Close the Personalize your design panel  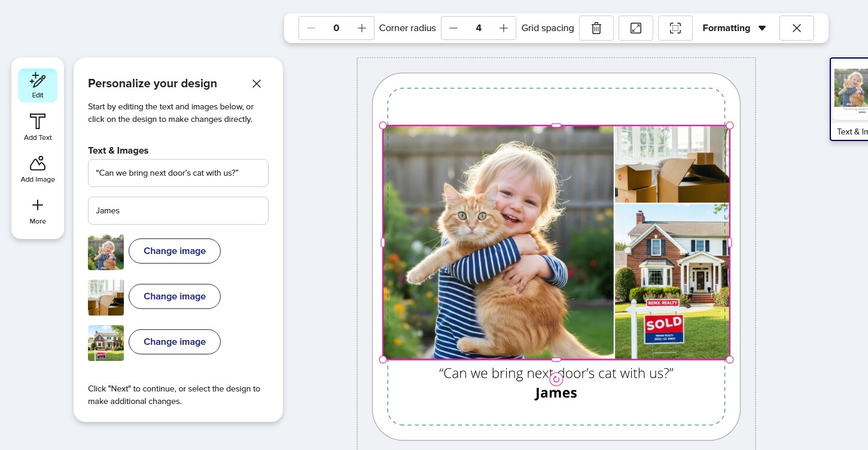click(x=257, y=84)
